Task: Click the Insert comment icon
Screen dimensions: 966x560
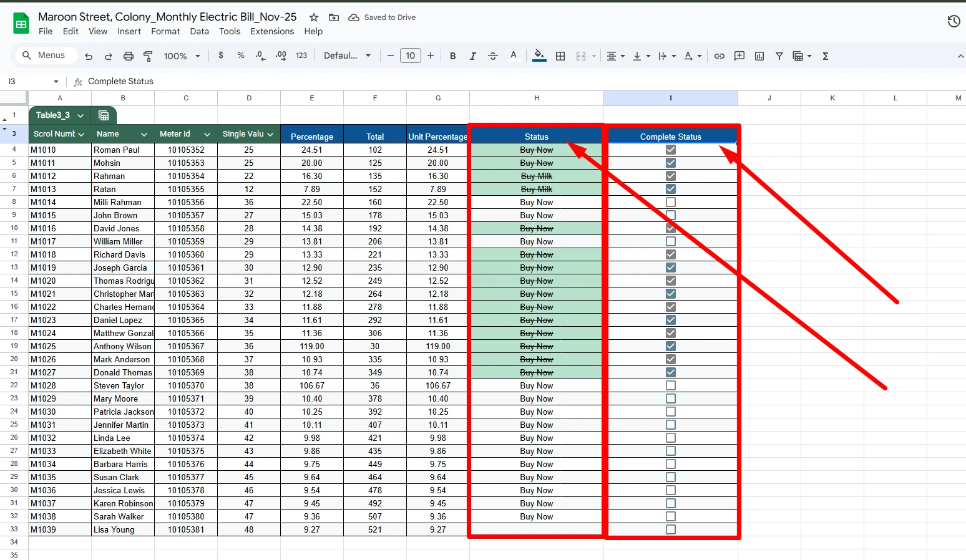Action: coord(739,56)
